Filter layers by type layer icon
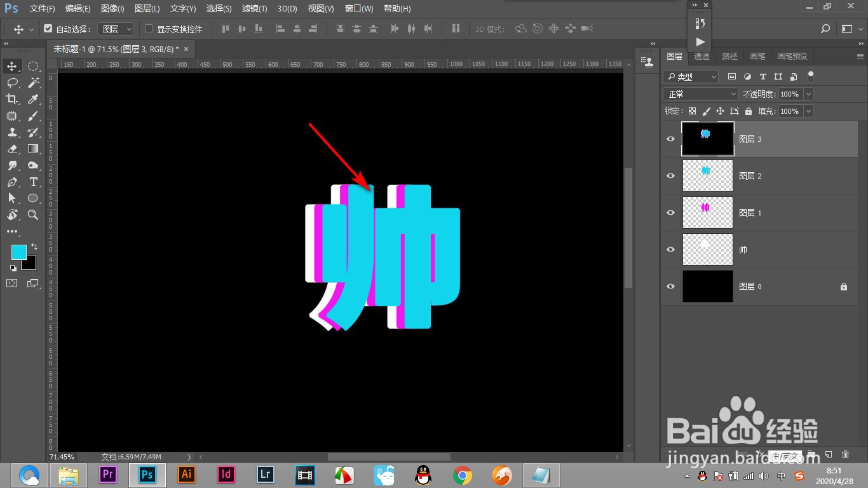Image resolution: width=868 pixels, height=488 pixels. 763,76
